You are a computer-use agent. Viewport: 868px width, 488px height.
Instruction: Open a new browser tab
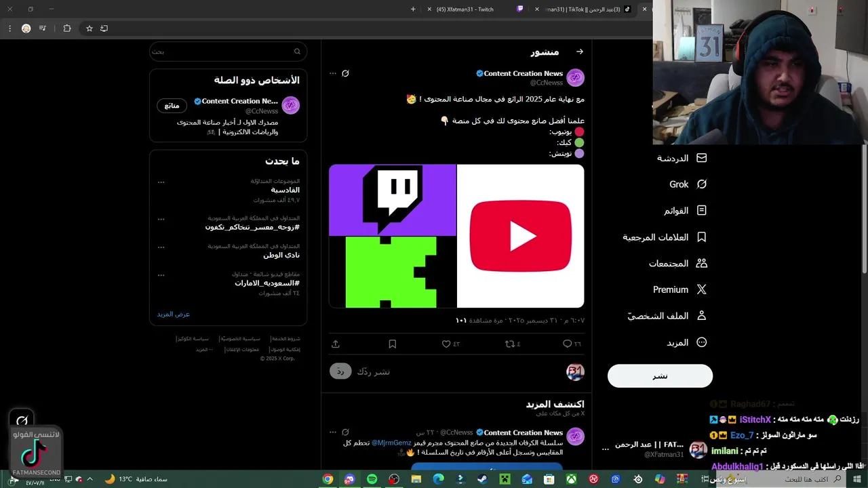tap(413, 9)
